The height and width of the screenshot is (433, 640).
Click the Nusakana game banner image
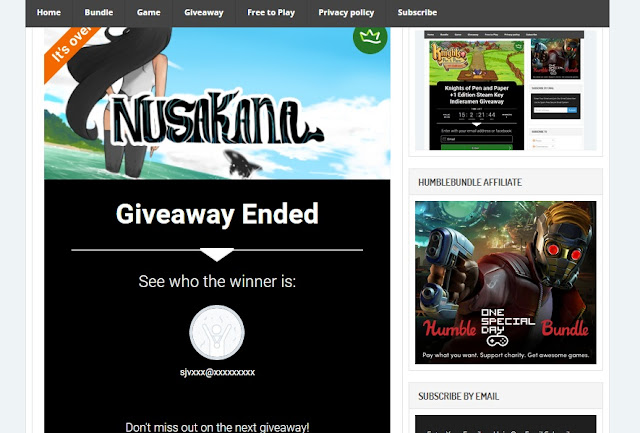tap(217, 103)
